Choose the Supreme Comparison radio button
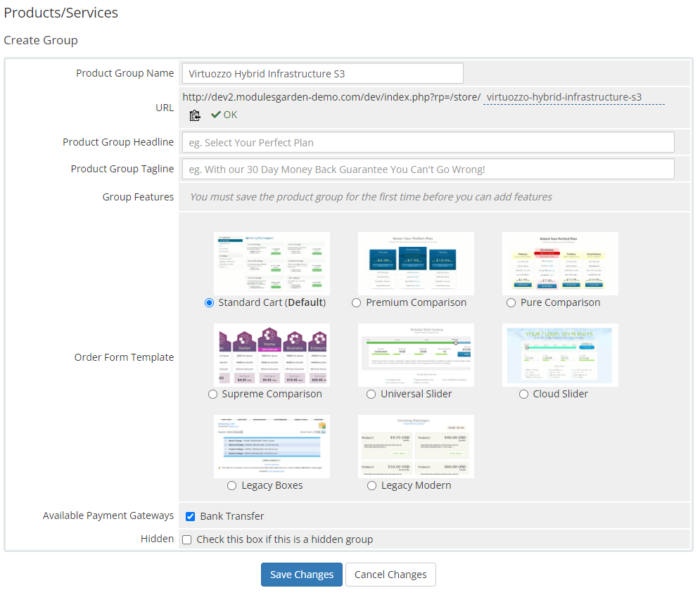Viewport: 700px width, 602px height. pos(213,395)
